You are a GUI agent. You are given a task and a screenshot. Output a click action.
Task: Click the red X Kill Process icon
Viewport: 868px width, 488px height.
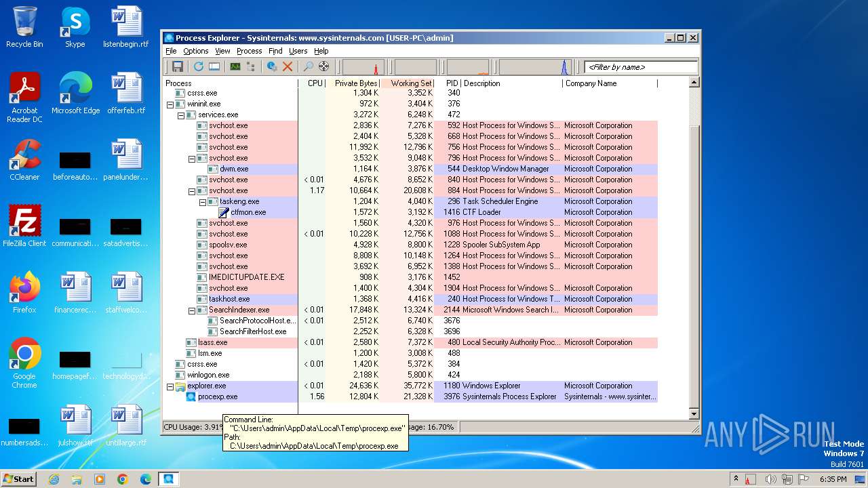click(x=288, y=66)
